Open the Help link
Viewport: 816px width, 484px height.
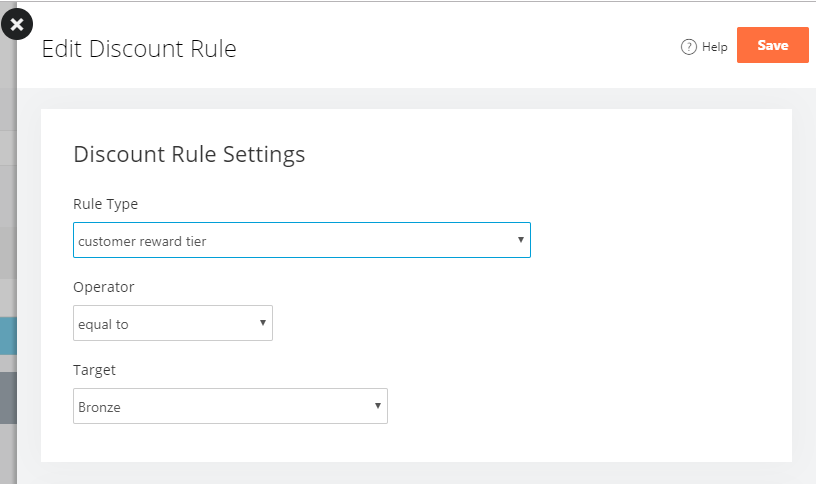(704, 47)
